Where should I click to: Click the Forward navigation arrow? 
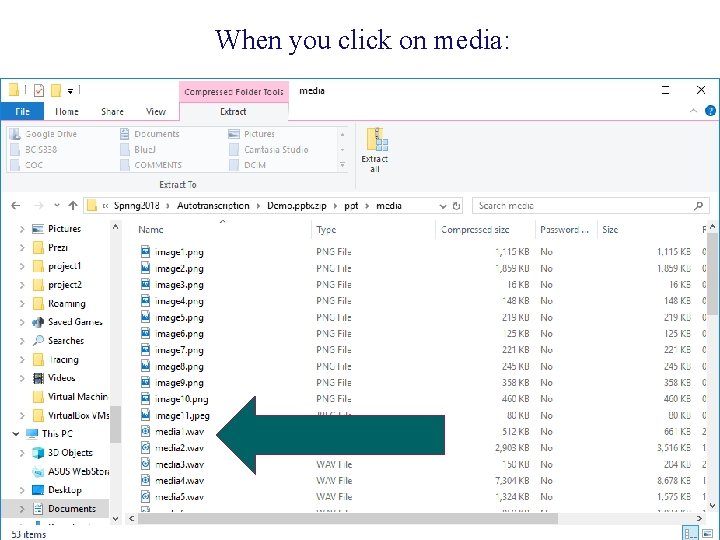[39, 206]
